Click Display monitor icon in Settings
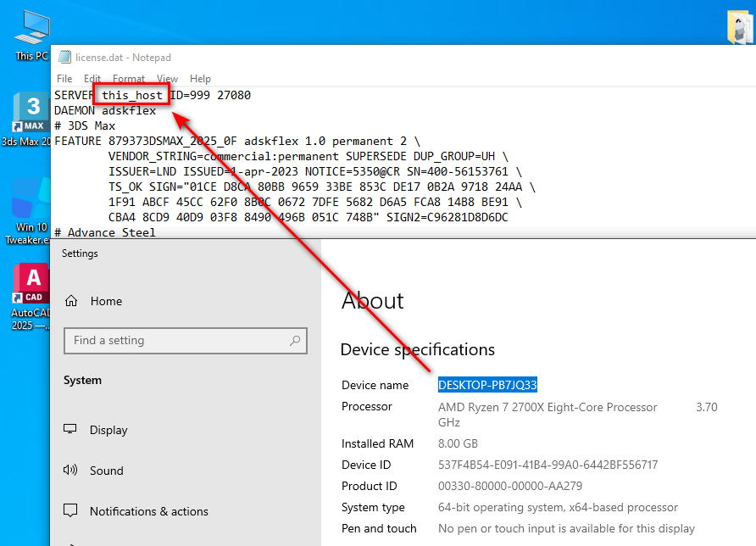This screenshot has width=756, height=546. point(70,429)
